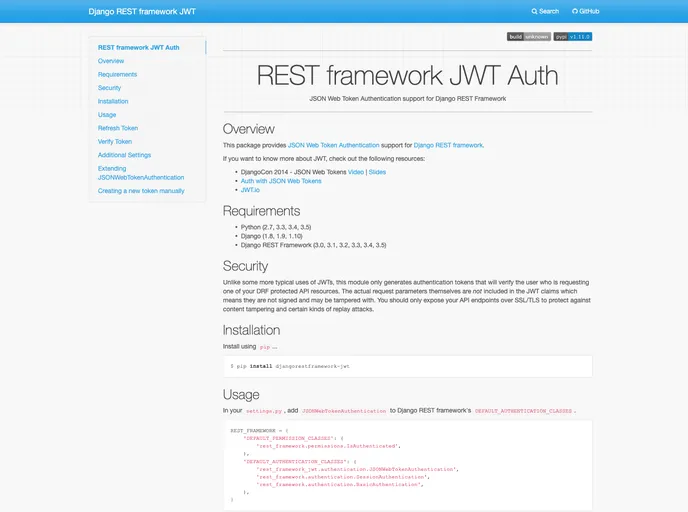The image size is (688, 512).
Task: Click the Search magnifier icon
Action: coord(534,11)
